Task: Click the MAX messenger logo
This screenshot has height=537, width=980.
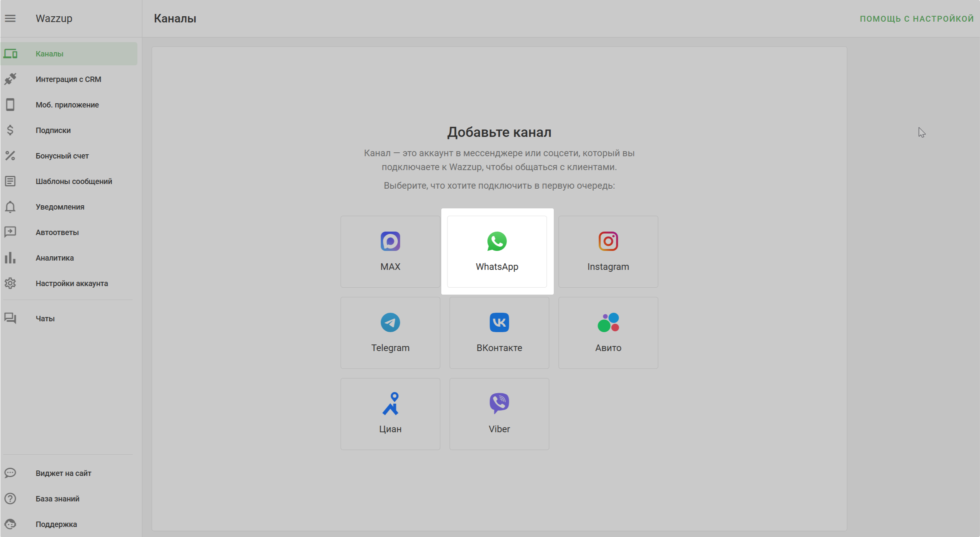Action: (x=390, y=241)
